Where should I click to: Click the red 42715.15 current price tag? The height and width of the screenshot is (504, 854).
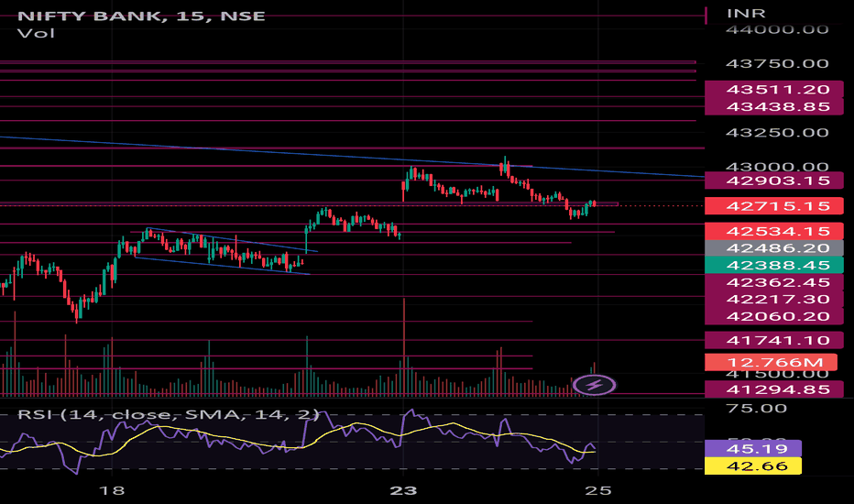click(774, 206)
